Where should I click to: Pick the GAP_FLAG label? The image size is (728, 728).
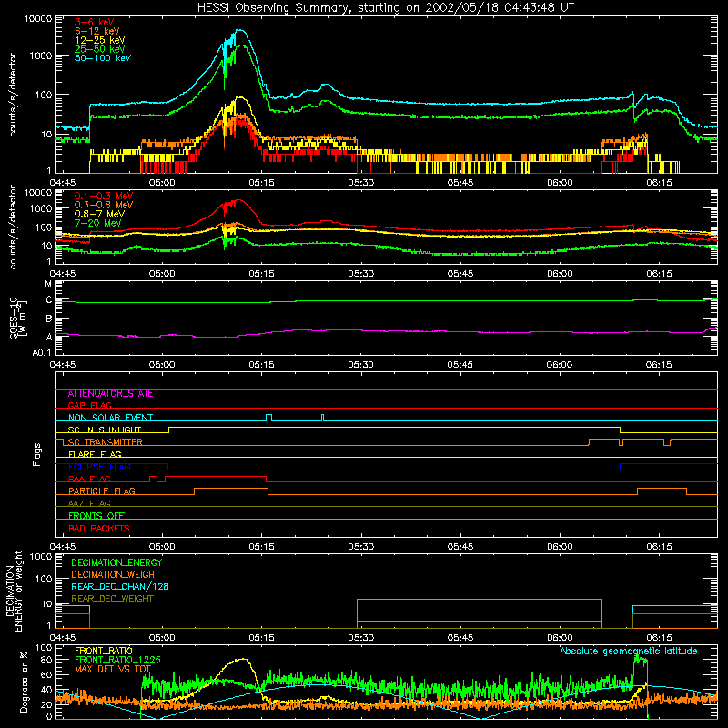point(89,405)
